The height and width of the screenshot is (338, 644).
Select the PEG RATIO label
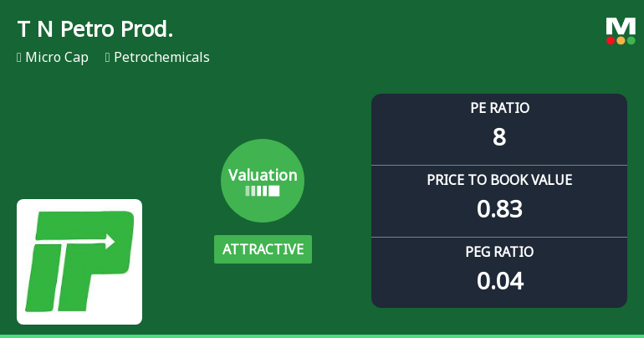pyautogui.click(x=499, y=252)
